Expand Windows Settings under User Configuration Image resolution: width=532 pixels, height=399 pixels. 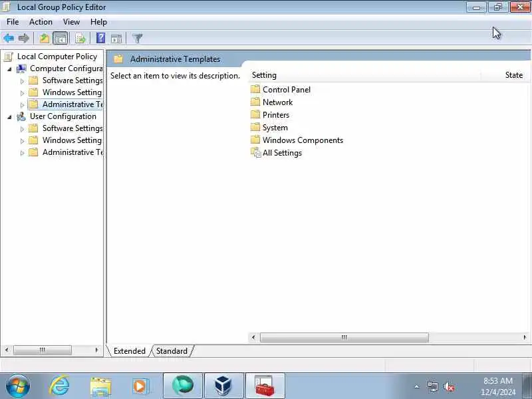[x=23, y=141]
